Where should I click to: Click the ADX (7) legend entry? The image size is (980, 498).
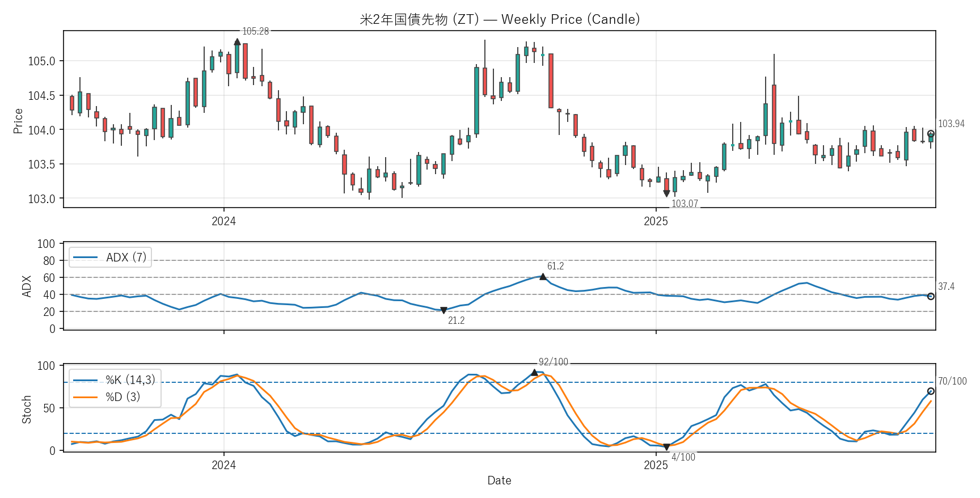[110, 257]
